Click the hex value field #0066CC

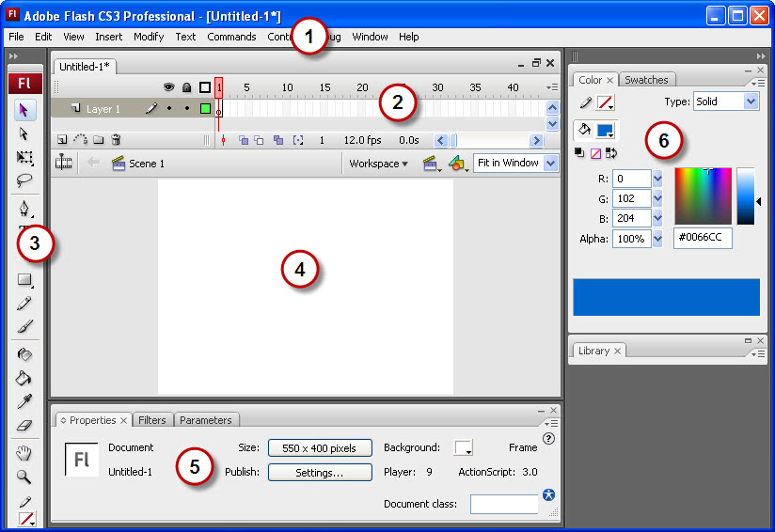tap(703, 238)
